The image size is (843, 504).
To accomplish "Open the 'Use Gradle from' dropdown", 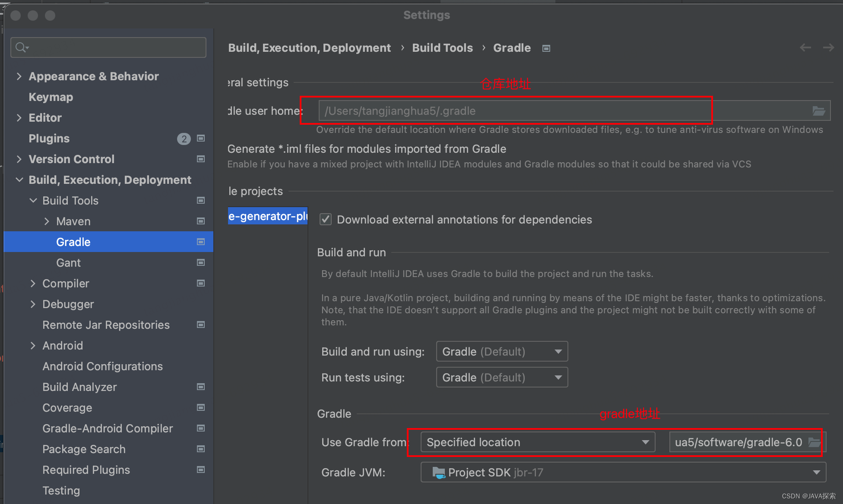I will tap(537, 442).
